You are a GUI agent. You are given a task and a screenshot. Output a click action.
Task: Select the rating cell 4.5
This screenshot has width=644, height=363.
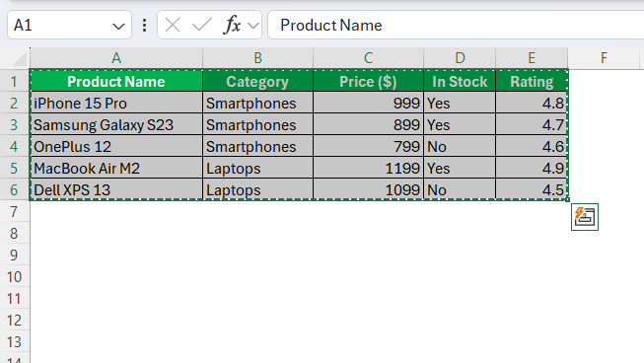tap(532, 189)
